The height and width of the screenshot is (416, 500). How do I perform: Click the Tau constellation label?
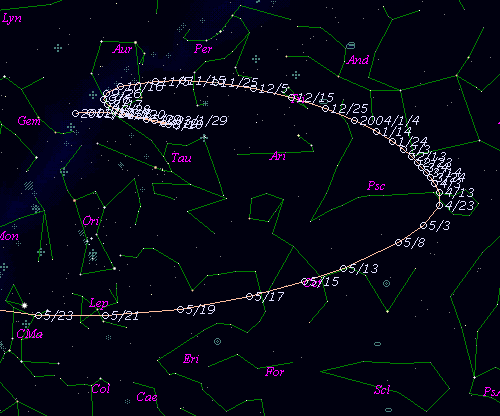click(x=181, y=157)
